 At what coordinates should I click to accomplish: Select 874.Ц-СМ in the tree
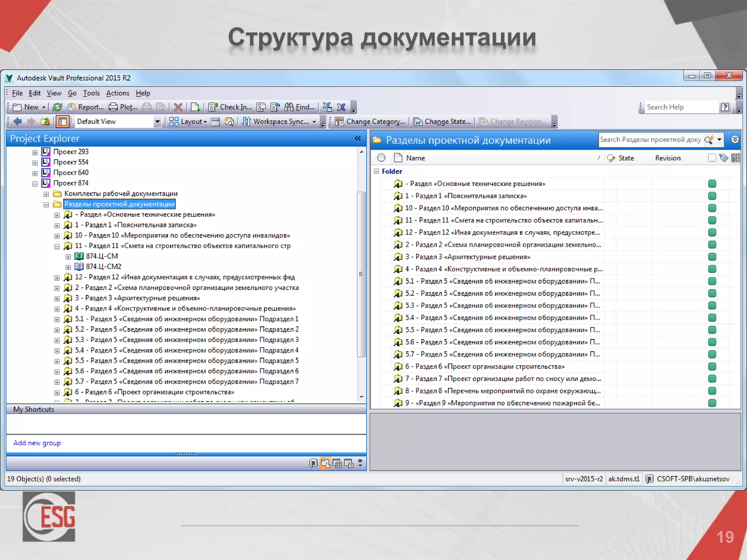tap(102, 256)
